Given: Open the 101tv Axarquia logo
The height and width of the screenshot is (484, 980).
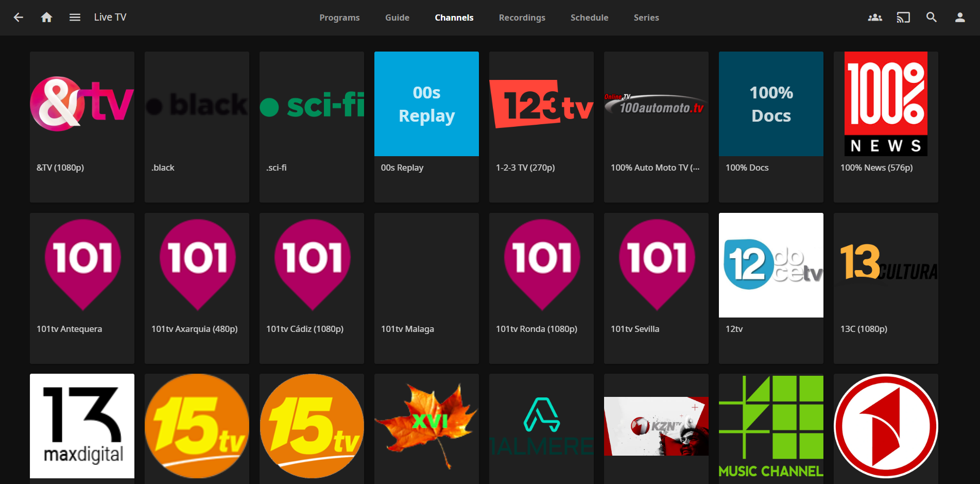Looking at the screenshot, I should point(197,265).
